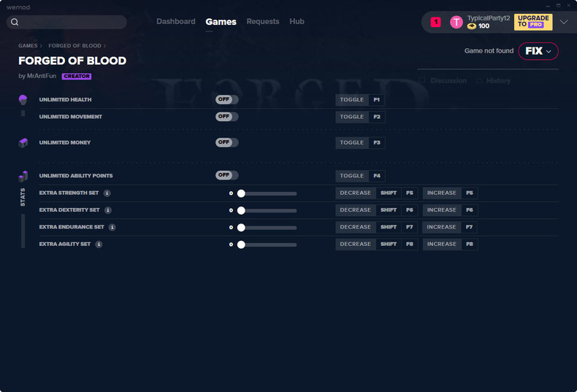Check the Discussion checkbox
This screenshot has height=392, width=577.
pos(422,80)
